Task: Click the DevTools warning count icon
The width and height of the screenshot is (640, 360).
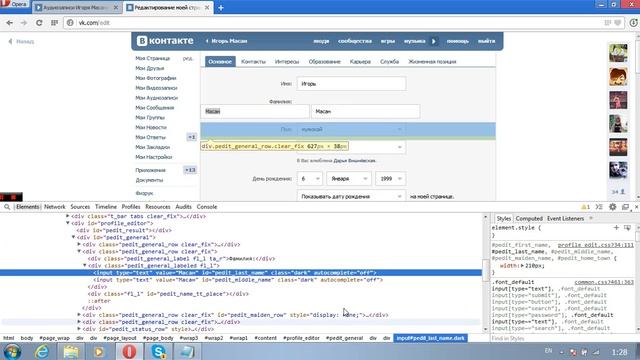Action: (x=586, y=207)
